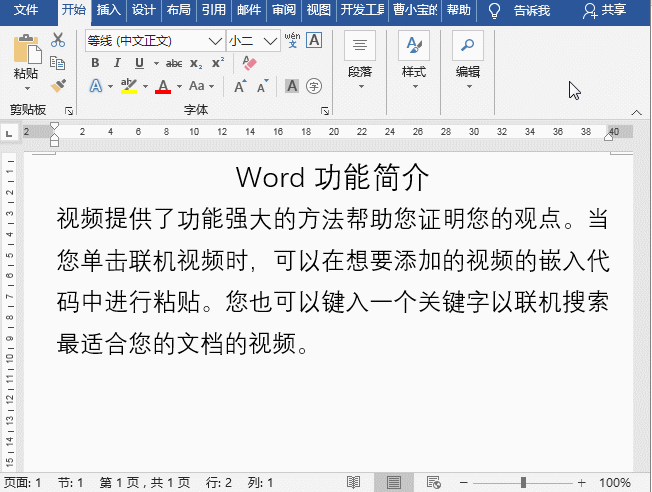Open Clipboard pane dialog launcher
Image resolution: width=652 pixels, height=492 pixels.
pyautogui.click(x=69, y=111)
